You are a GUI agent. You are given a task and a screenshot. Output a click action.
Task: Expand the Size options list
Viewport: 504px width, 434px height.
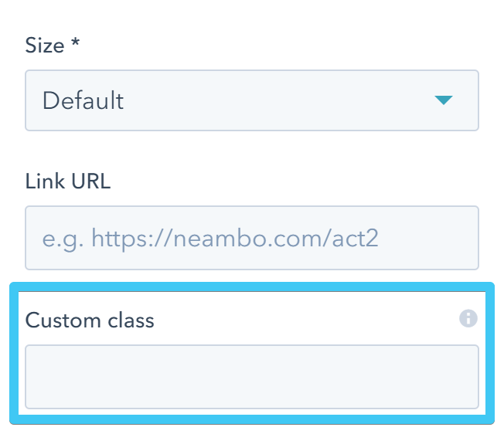(x=443, y=100)
